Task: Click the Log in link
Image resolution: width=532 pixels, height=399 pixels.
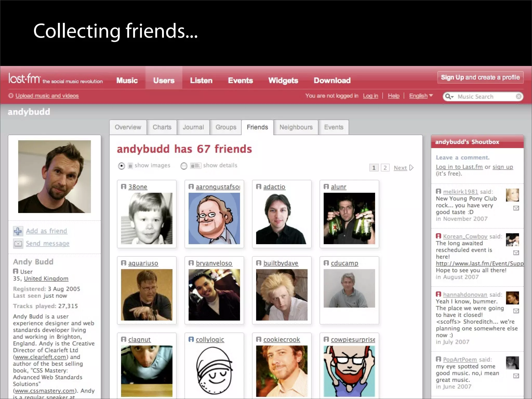Action: coord(370,96)
